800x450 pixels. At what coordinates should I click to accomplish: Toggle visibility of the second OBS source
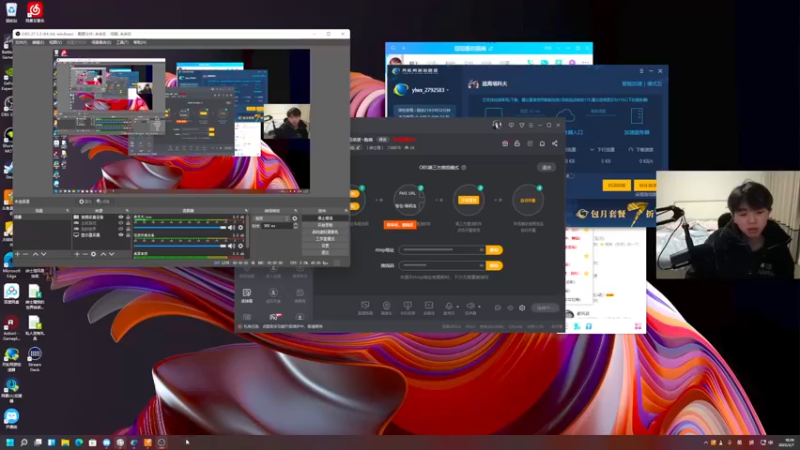pyautogui.click(x=121, y=223)
